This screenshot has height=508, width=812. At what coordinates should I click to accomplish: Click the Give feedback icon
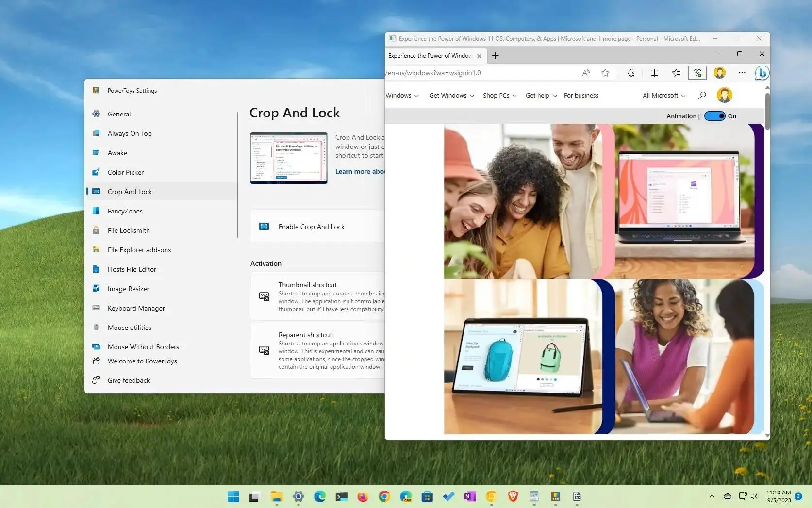click(x=96, y=380)
